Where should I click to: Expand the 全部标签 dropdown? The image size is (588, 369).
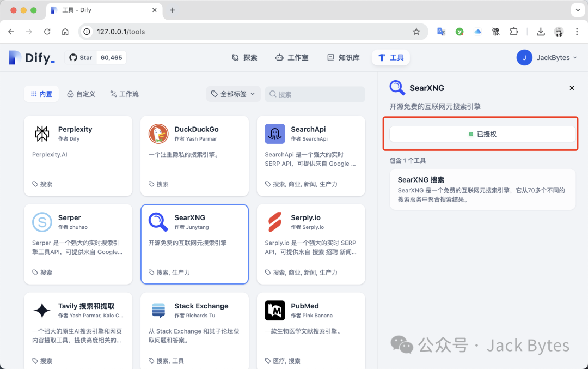tap(233, 94)
